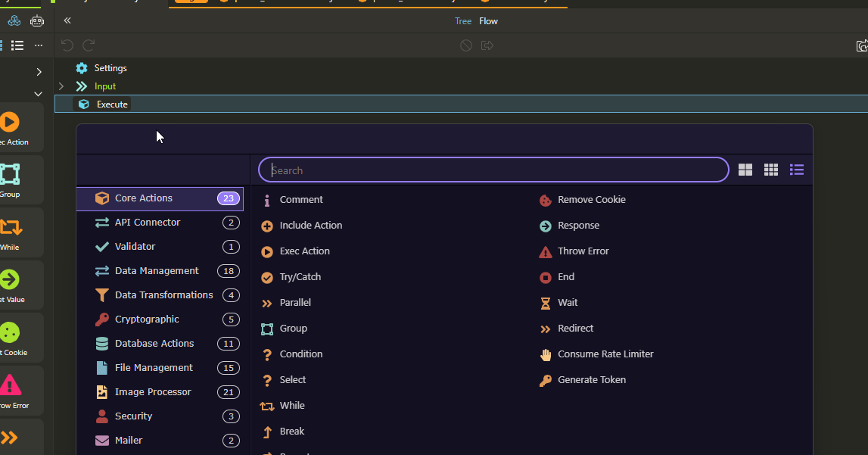Image resolution: width=868 pixels, height=455 pixels.
Task: Click the Settings row in the tree
Action: click(110, 68)
